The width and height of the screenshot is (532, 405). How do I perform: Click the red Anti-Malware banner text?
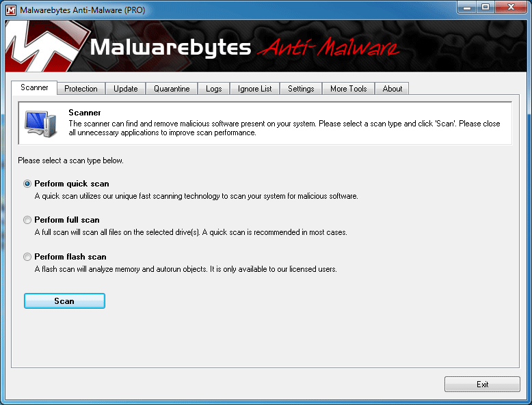(328, 47)
